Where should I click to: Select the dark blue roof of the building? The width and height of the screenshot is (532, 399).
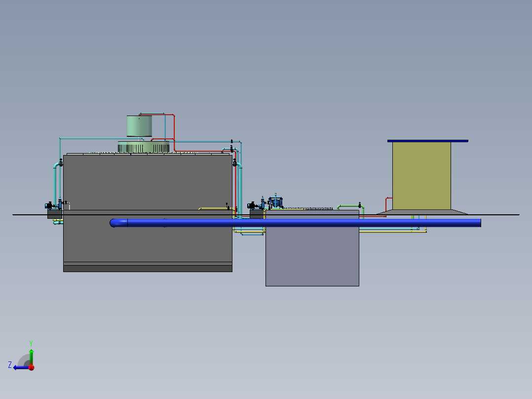[x=427, y=141]
